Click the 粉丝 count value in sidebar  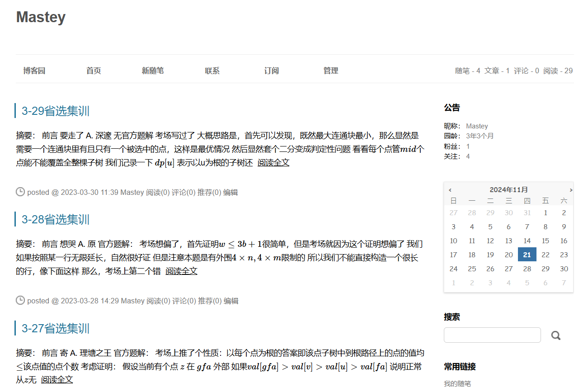(468, 146)
